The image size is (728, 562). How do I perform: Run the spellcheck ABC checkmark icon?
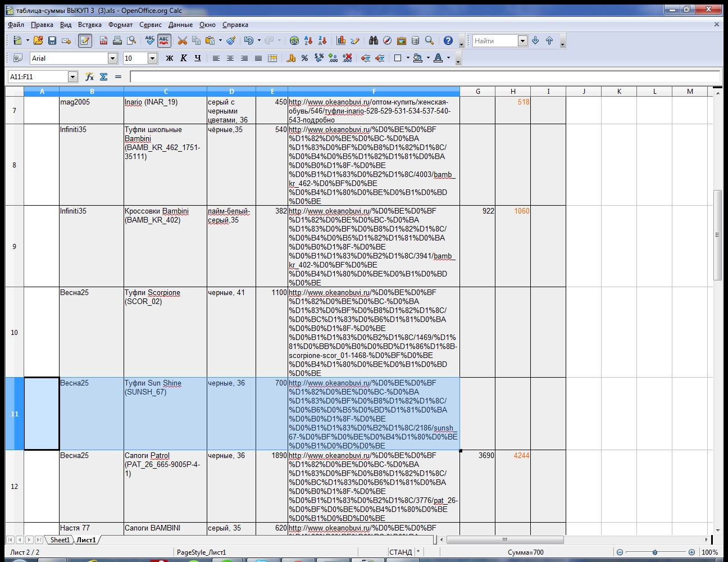point(150,40)
